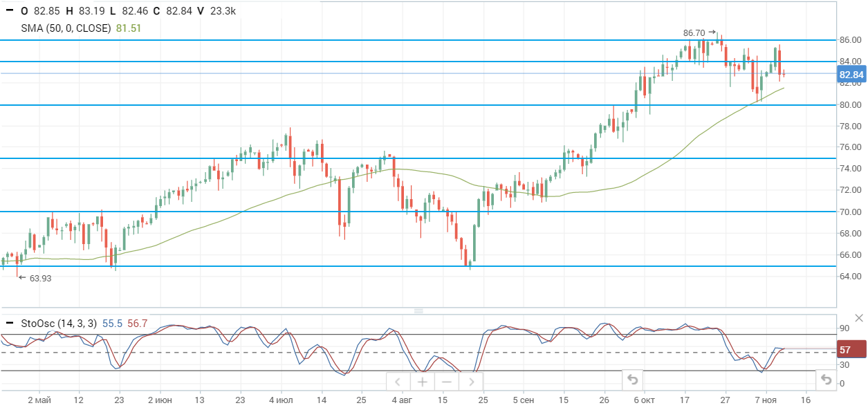Click the 2 май date label
868x410 pixels.
[x=39, y=400]
